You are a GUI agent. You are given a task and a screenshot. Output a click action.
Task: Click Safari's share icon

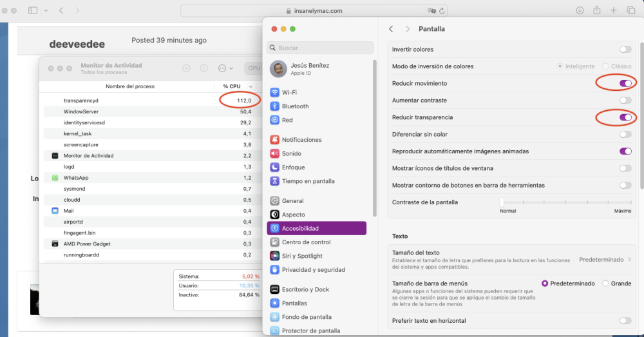point(597,11)
